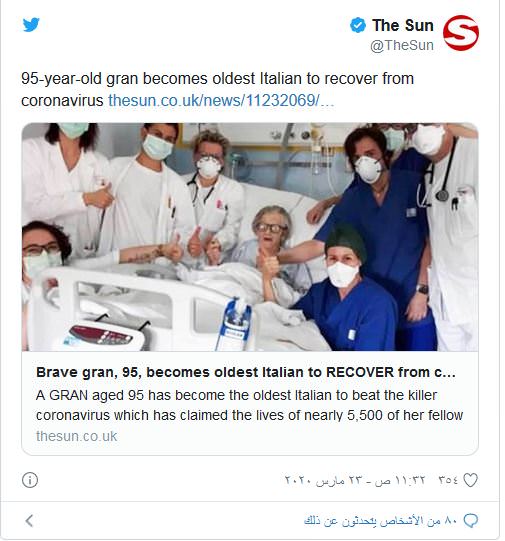Click the 'coronavirus' word in tweet text
Image resolution: width=505 pixels, height=541 pixels.
tap(62, 101)
